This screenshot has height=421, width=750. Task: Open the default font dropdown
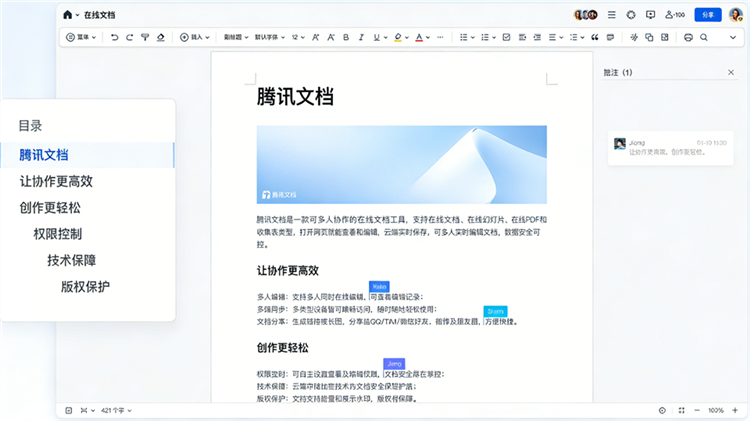point(270,37)
